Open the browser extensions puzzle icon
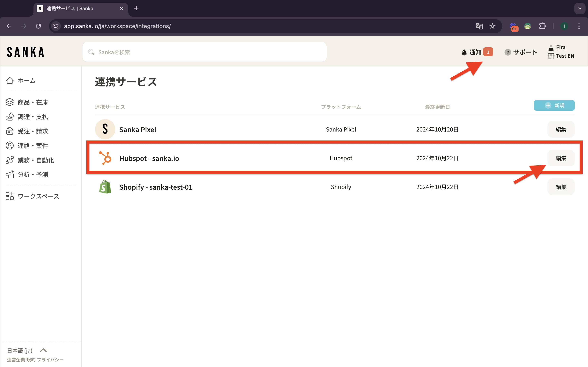588x367 pixels. [542, 26]
